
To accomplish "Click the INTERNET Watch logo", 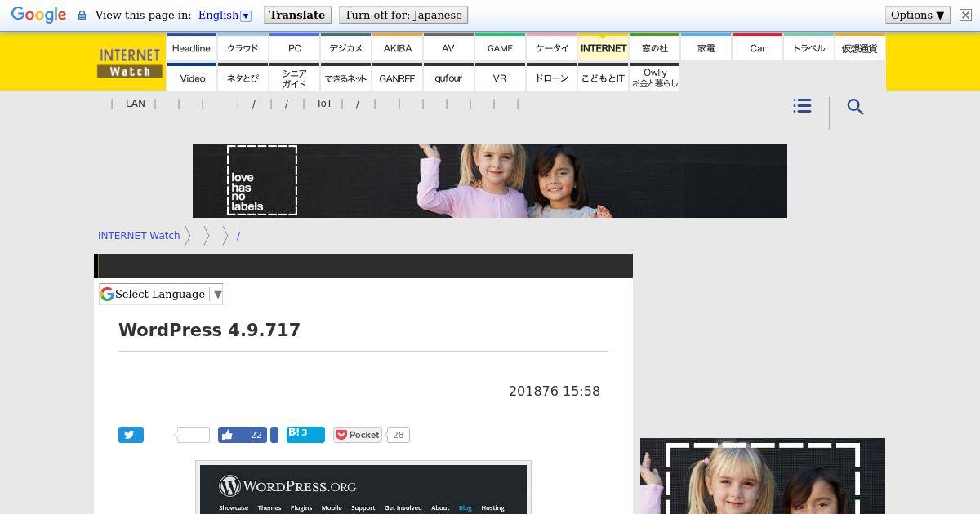I will (129, 63).
